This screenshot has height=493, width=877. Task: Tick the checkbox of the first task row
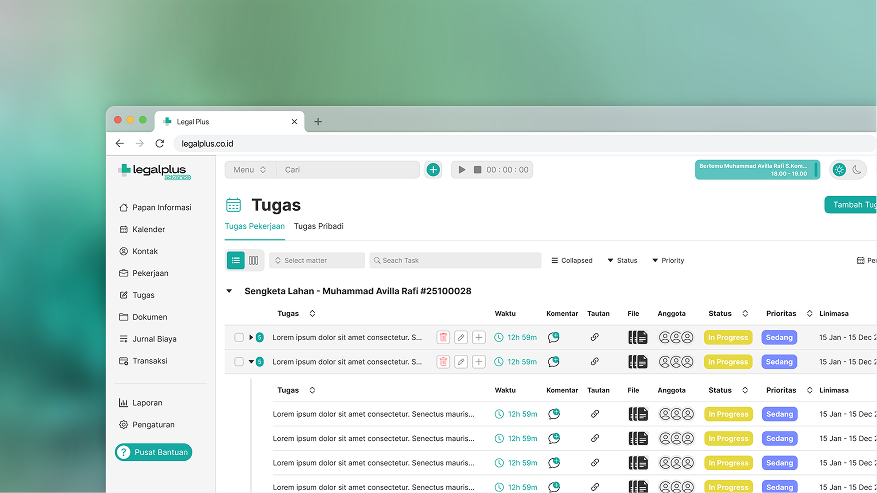[238, 337]
